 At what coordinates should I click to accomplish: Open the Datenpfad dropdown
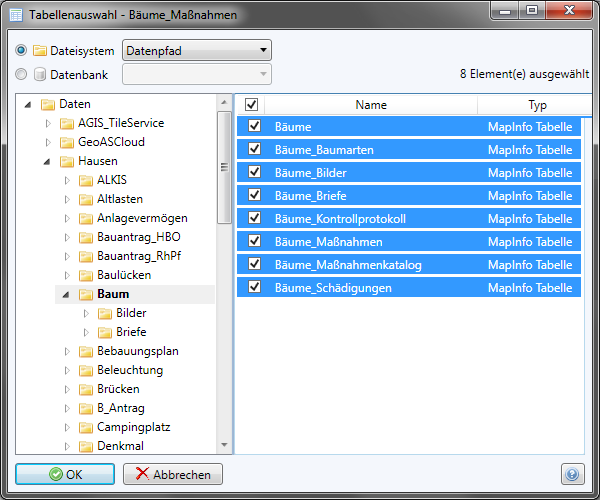pyautogui.click(x=196, y=50)
